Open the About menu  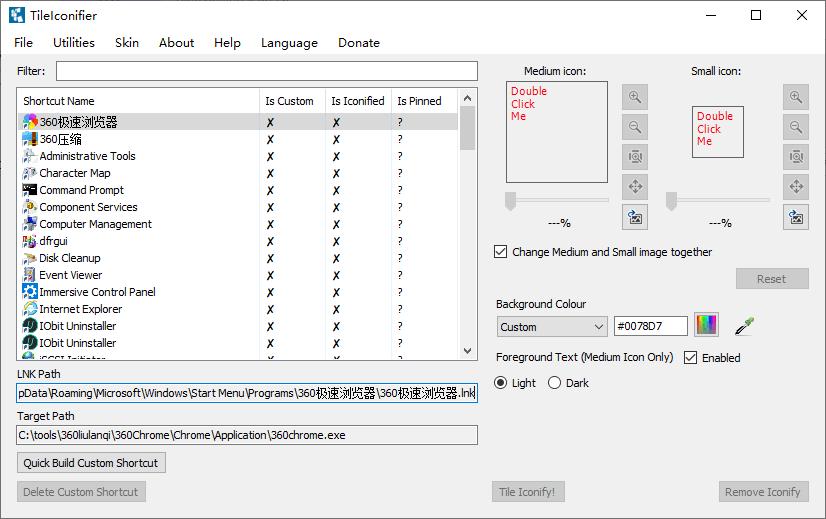pos(176,43)
